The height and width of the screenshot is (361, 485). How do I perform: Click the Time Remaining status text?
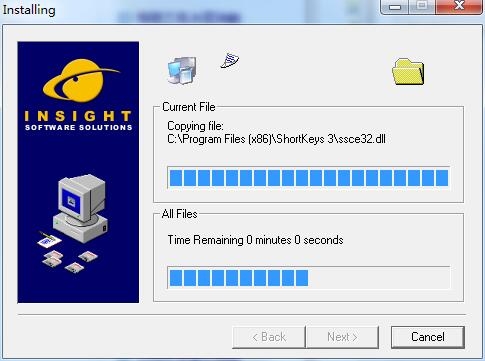click(x=255, y=240)
